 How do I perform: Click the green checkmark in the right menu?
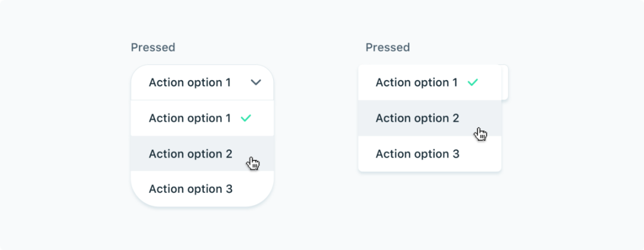pos(472,82)
